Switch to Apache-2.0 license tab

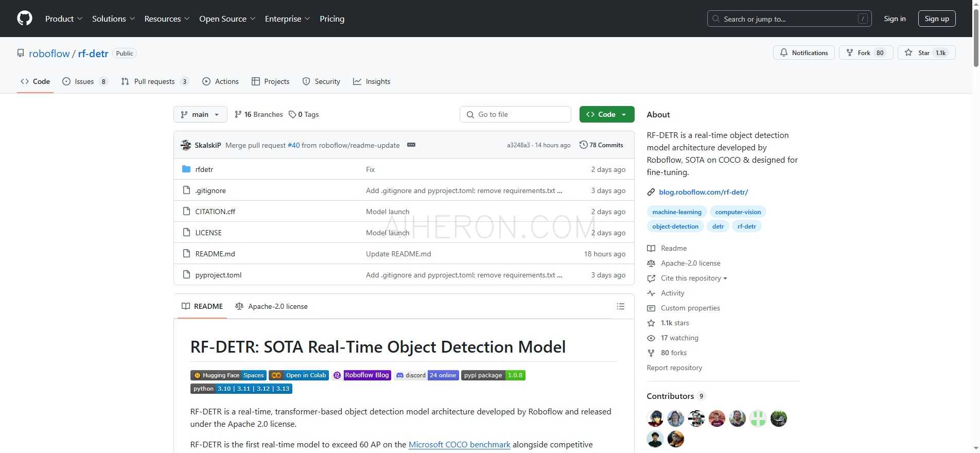[271, 306]
